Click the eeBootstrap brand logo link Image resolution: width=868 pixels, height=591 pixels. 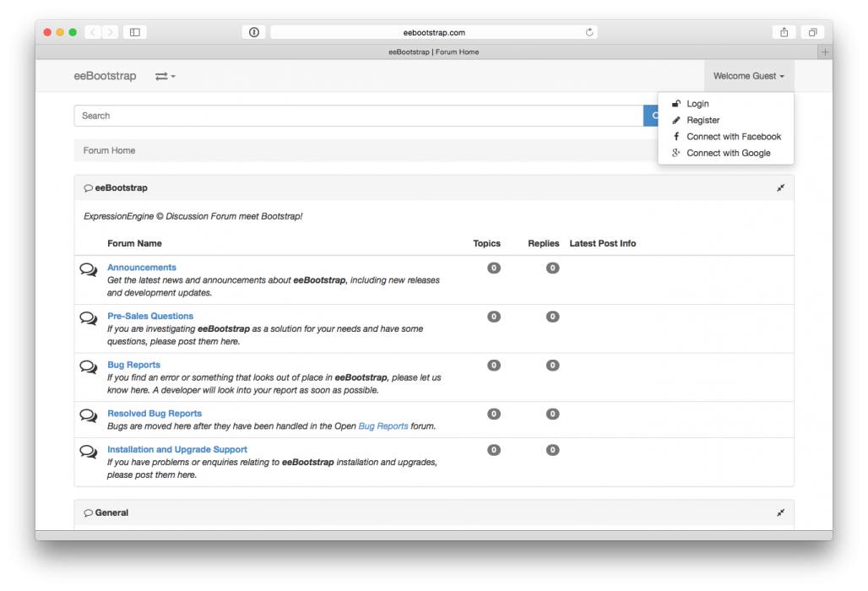(106, 76)
